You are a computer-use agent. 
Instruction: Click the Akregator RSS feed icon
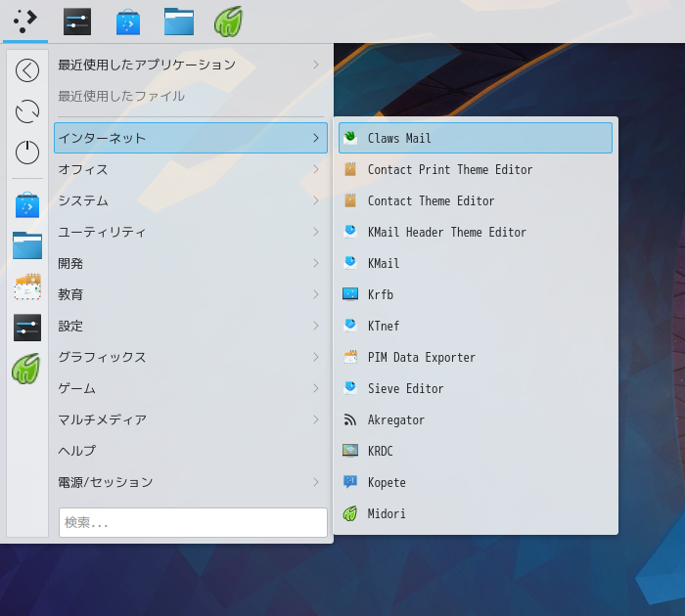[350, 419]
